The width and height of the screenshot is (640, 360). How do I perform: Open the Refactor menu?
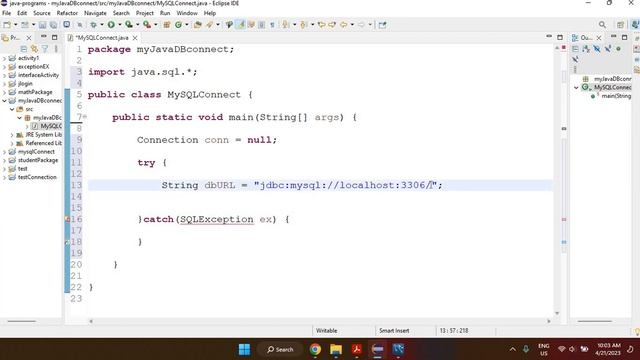(x=67, y=13)
